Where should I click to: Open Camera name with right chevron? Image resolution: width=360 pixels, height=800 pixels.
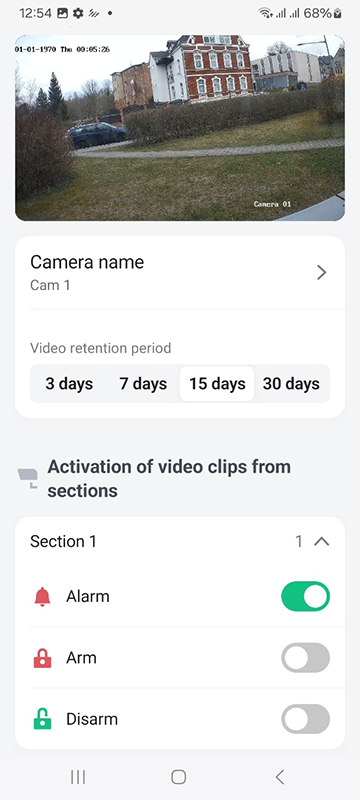tap(321, 273)
